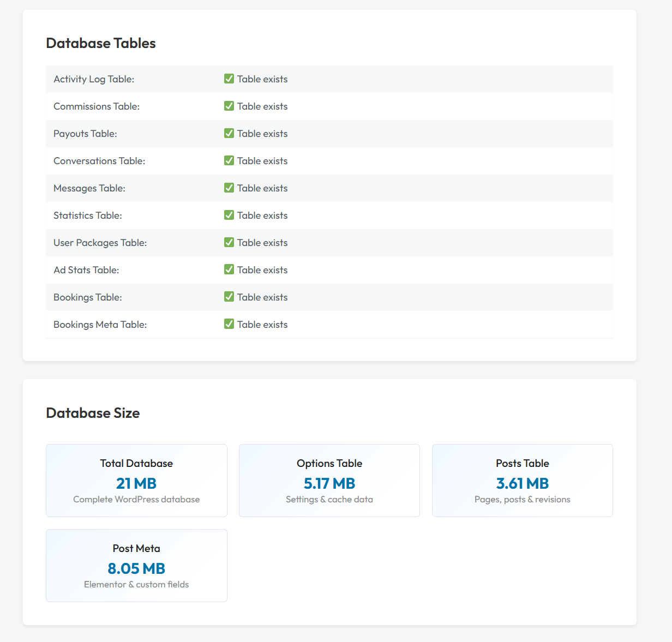Select the Posts Table size card
This screenshot has width=672, height=642.
(x=522, y=480)
